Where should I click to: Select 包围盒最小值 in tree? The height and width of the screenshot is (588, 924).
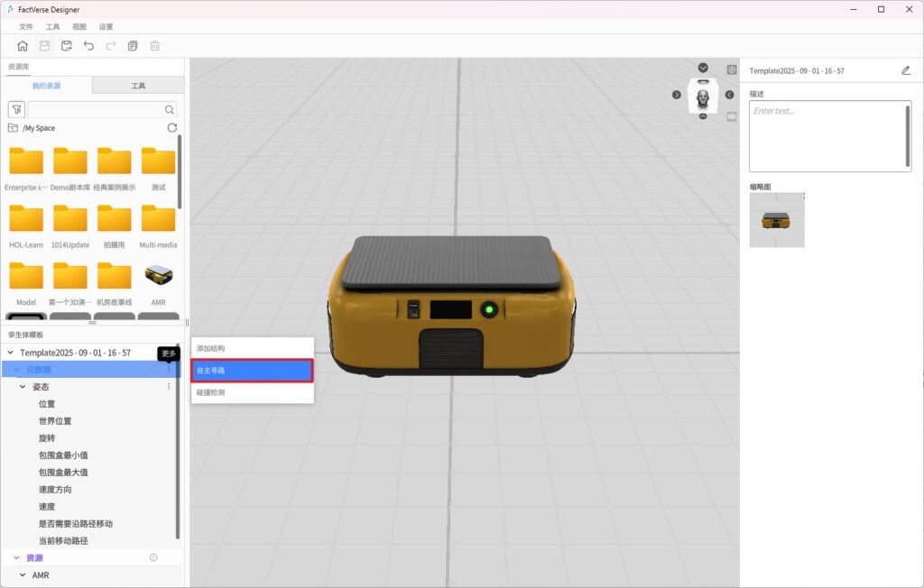point(63,455)
